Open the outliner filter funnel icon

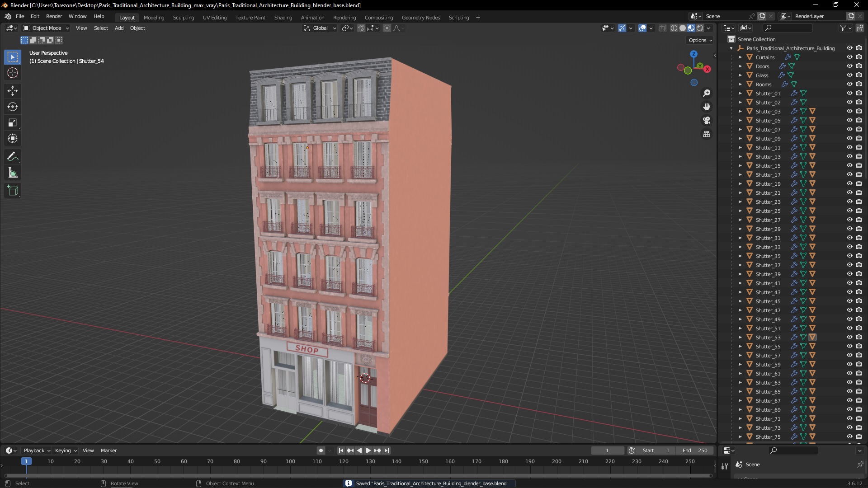844,28
